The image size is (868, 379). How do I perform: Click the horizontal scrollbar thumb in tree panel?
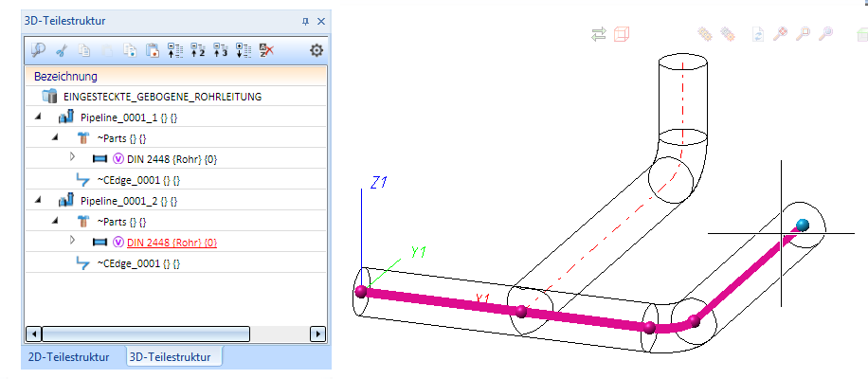pyautogui.click(x=146, y=334)
